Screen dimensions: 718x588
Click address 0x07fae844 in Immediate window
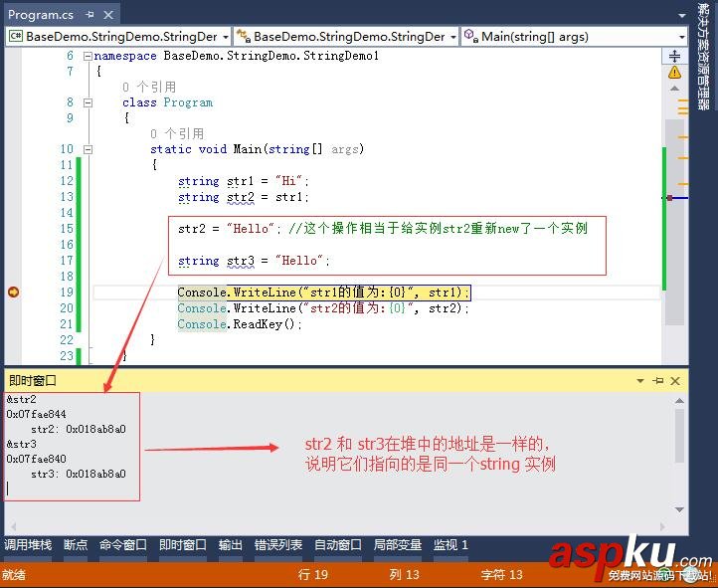pos(36,415)
